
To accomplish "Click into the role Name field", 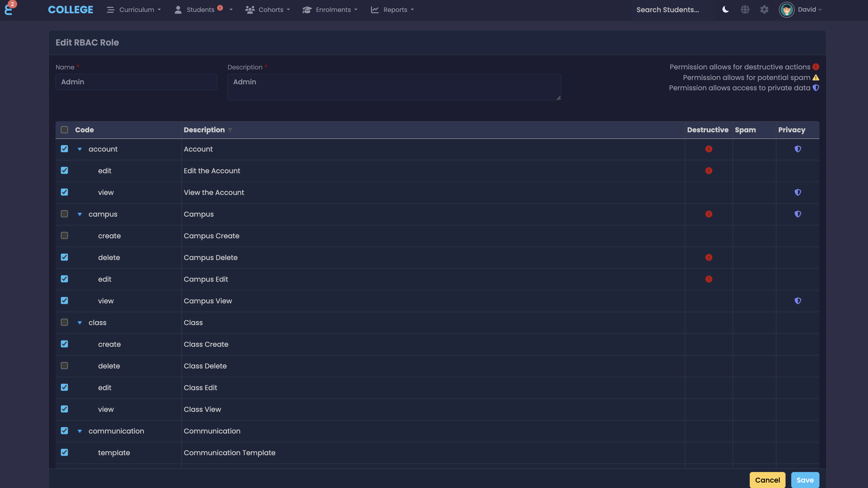I will pos(136,82).
